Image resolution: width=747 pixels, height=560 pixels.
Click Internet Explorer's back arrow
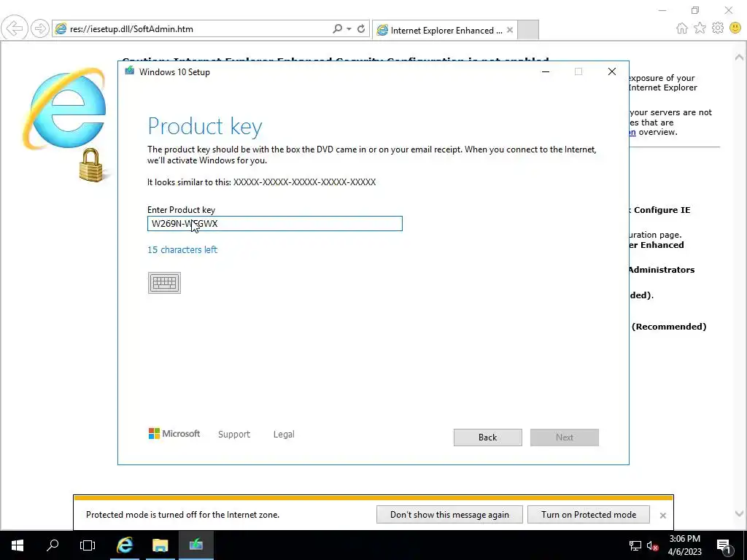[x=15, y=28]
